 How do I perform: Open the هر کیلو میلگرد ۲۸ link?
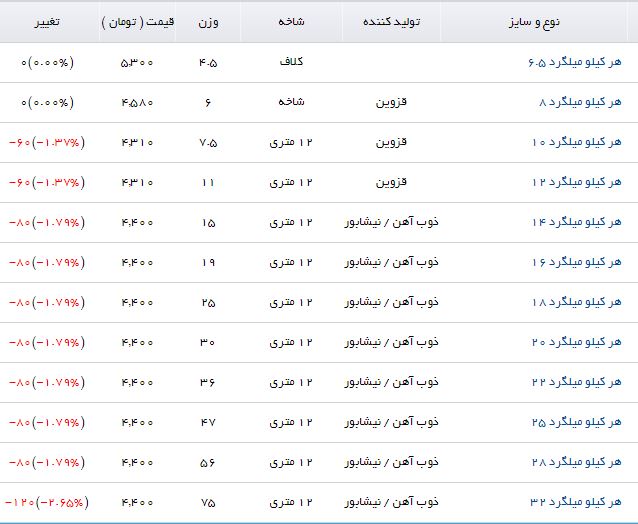[x=577, y=462]
